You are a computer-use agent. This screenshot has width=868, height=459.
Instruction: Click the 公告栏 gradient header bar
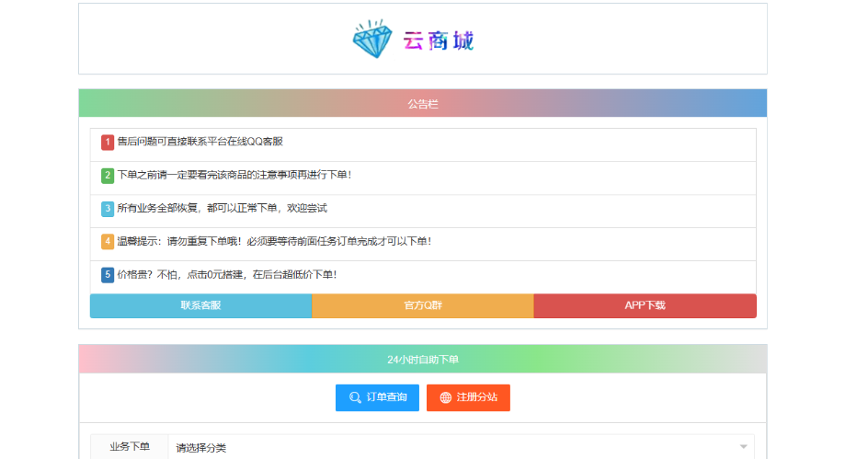pos(423,104)
